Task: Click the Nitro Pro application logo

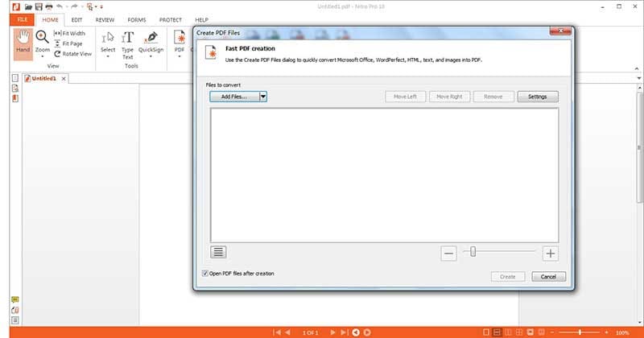Action: coord(16,6)
